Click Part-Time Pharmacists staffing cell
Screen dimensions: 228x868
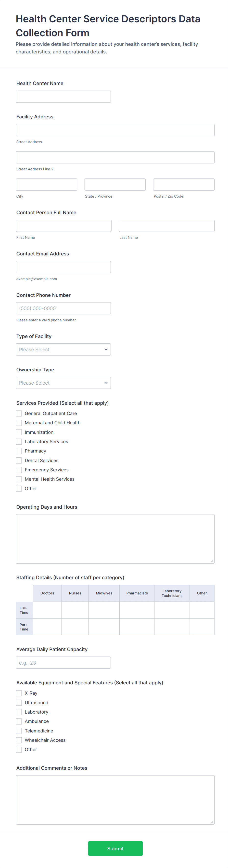point(137,627)
